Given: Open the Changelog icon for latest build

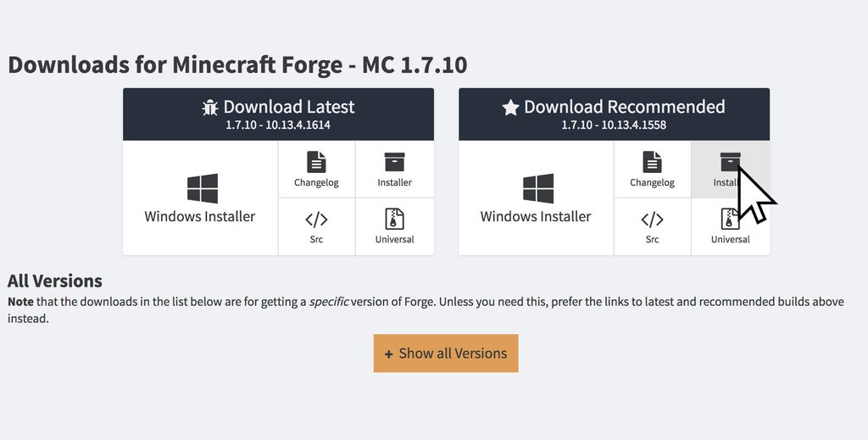Looking at the screenshot, I should click(316, 162).
